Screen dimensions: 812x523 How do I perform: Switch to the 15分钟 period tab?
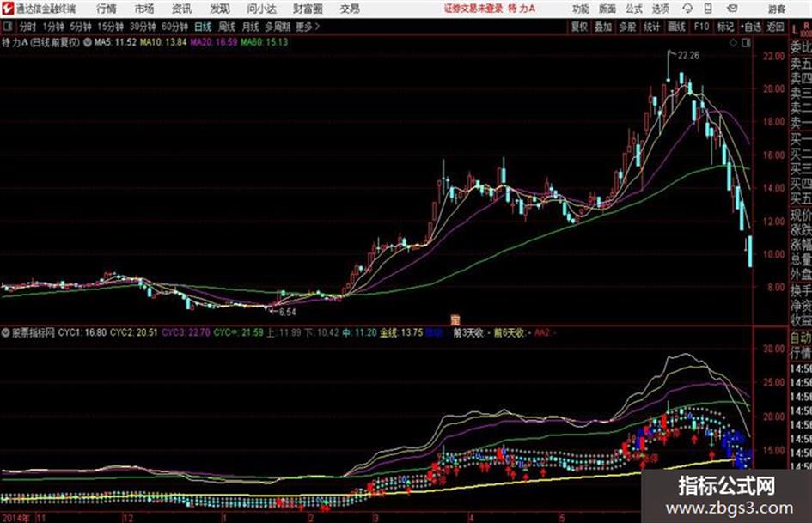[111, 27]
